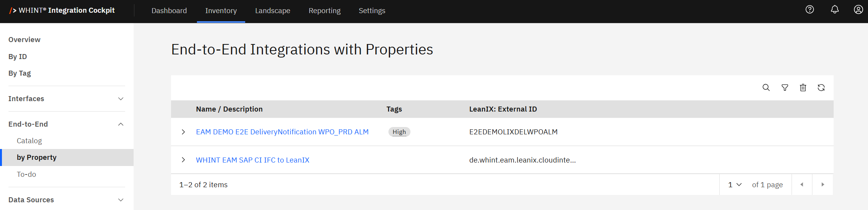Expand the Data Sources section
The height and width of the screenshot is (210, 868).
(120, 200)
